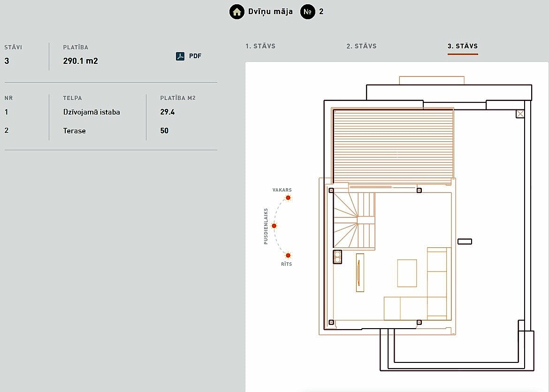Click the PDF document icon
This screenshot has height=392, width=549.
(180, 56)
